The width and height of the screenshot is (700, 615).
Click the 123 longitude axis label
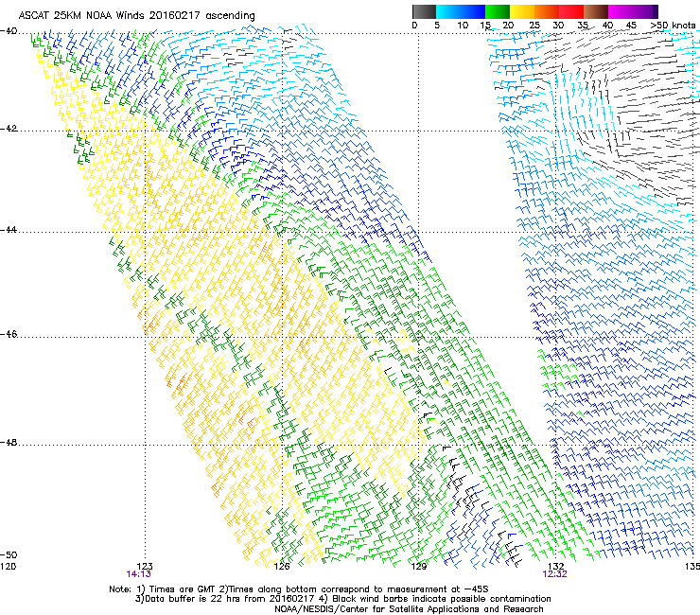click(x=144, y=567)
